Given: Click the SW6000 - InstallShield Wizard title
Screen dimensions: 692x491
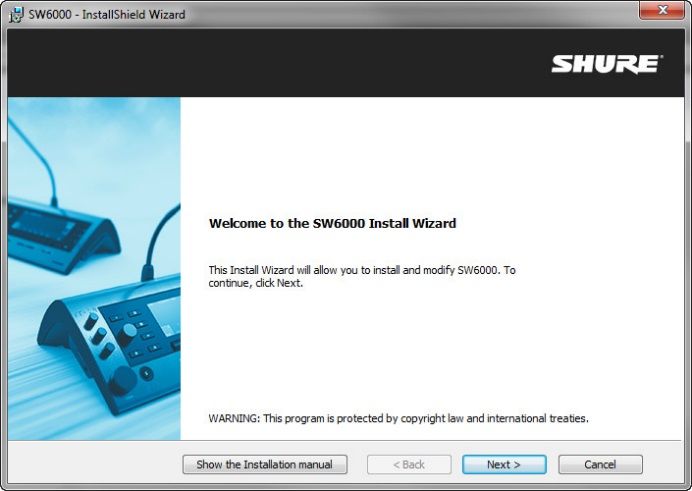Looking at the screenshot, I should click(x=107, y=15).
